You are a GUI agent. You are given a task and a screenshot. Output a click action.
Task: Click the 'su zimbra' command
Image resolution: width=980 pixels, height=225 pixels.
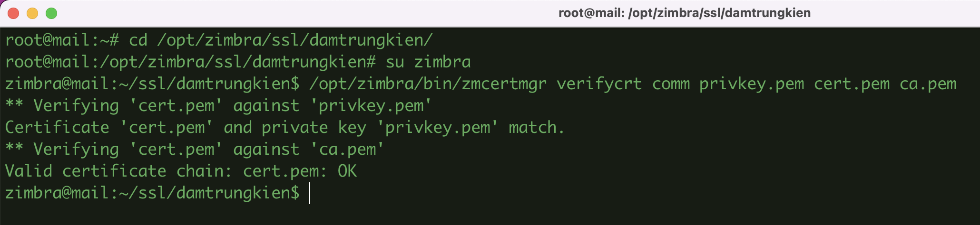tap(428, 62)
